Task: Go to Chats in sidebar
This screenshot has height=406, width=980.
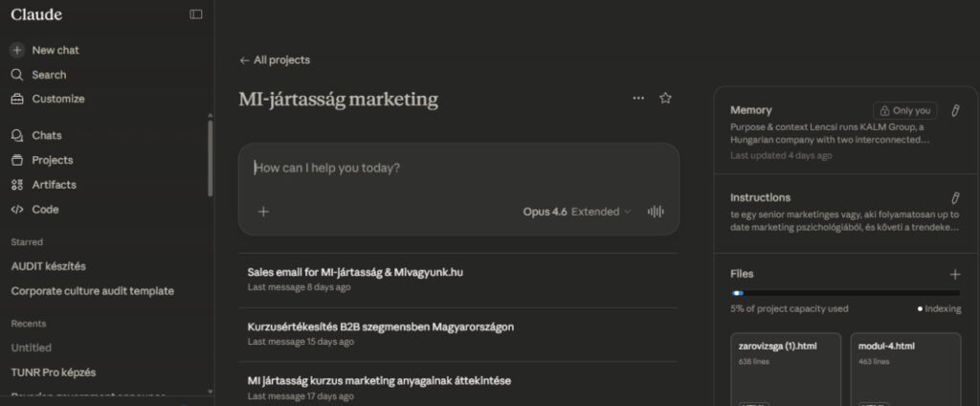Action: (46, 135)
